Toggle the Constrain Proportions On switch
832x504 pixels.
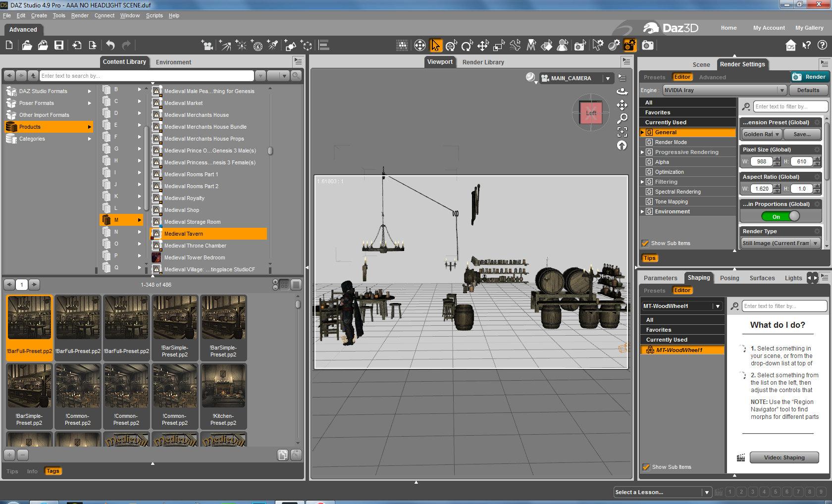780,216
